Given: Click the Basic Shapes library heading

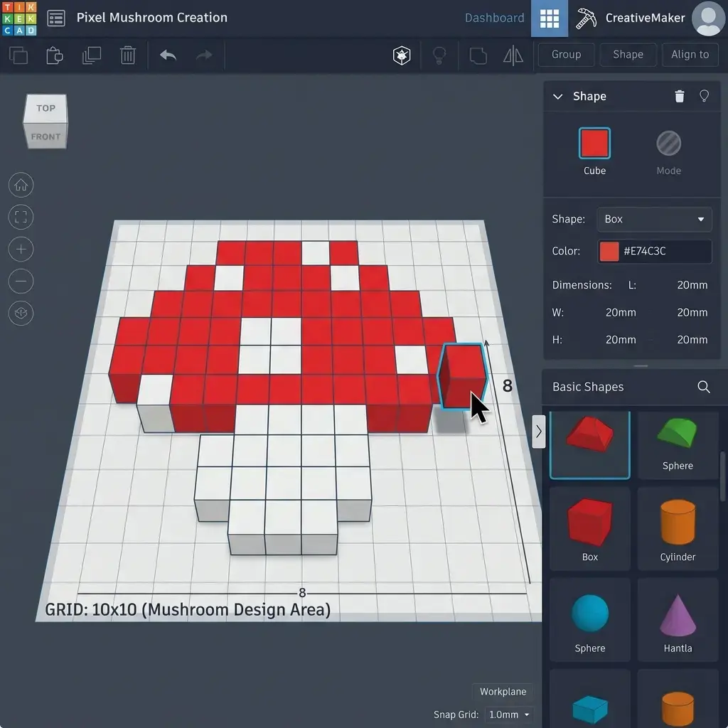Looking at the screenshot, I should (x=588, y=387).
